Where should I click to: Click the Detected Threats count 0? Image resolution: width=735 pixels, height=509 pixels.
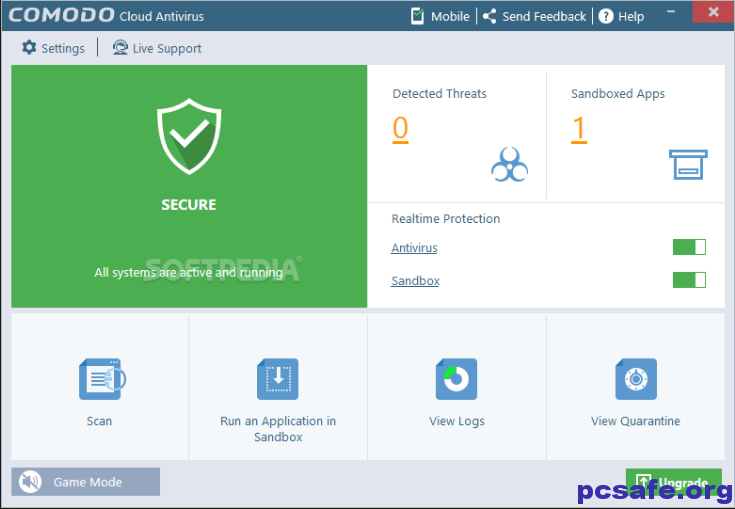[400, 129]
